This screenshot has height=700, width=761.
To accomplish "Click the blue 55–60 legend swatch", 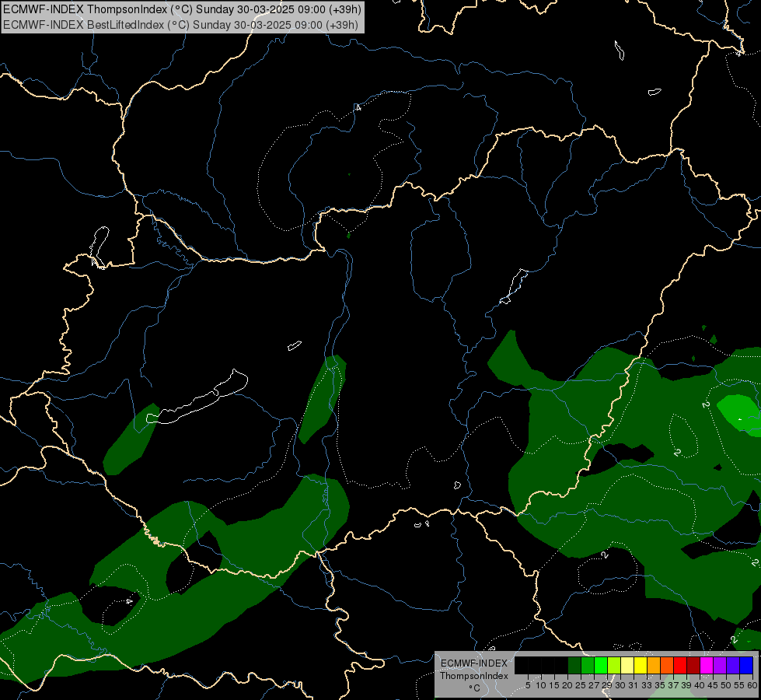I will 746,665.
